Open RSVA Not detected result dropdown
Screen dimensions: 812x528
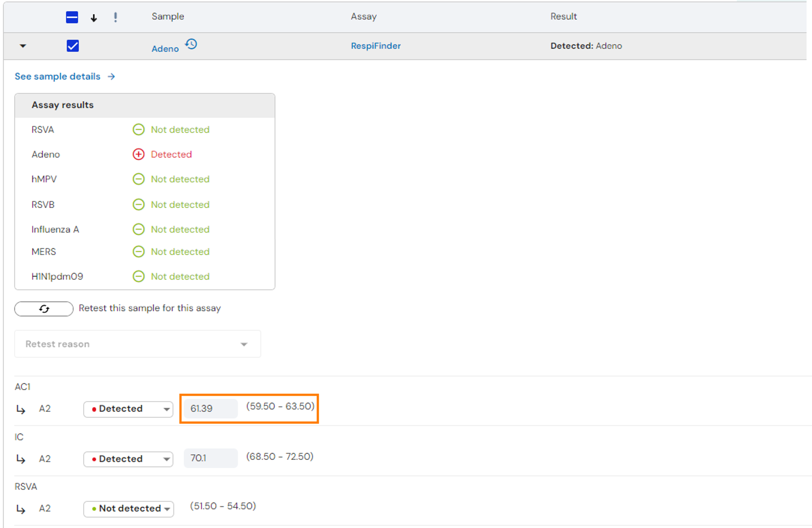129,509
